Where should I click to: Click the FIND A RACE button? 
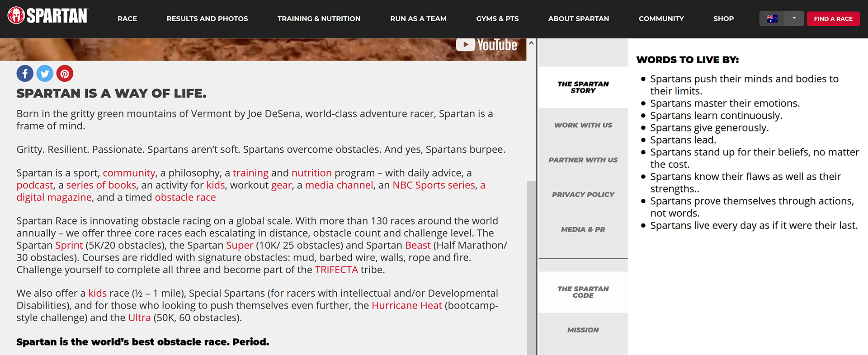pyautogui.click(x=833, y=19)
